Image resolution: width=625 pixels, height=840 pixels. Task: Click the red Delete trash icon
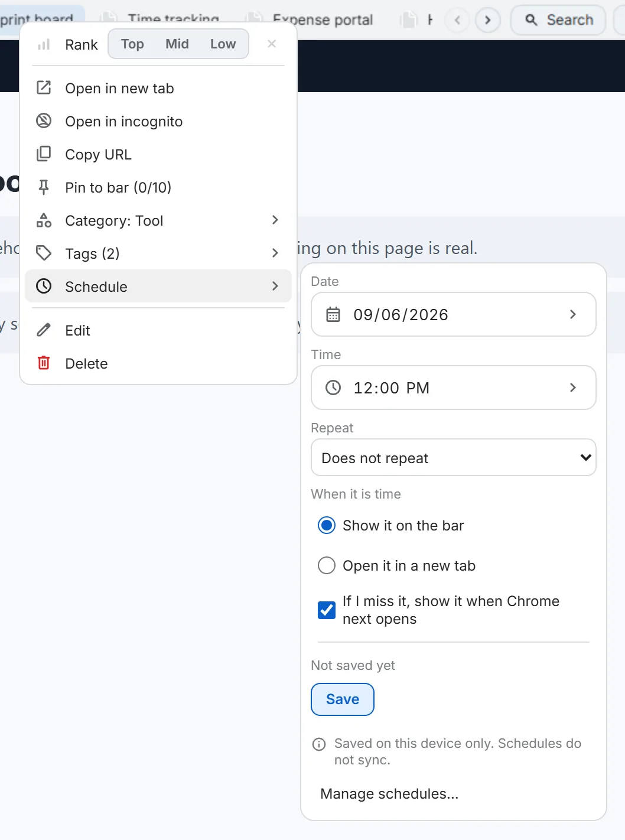(x=44, y=363)
